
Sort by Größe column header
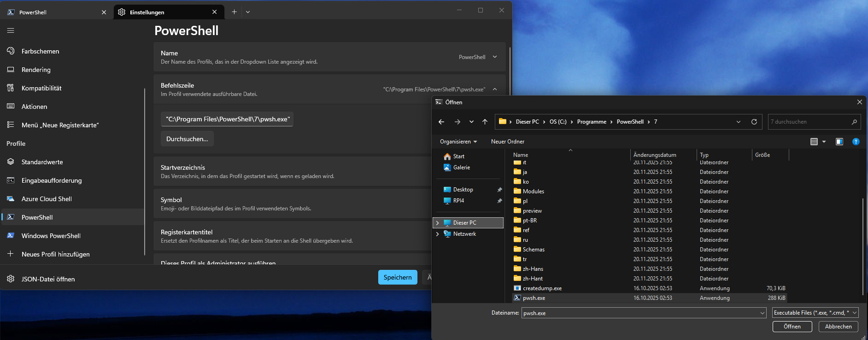click(770, 155)
